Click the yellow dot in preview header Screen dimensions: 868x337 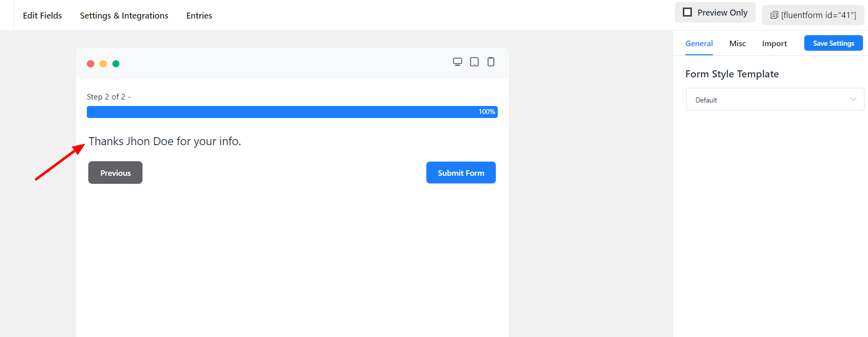[103, 64]
